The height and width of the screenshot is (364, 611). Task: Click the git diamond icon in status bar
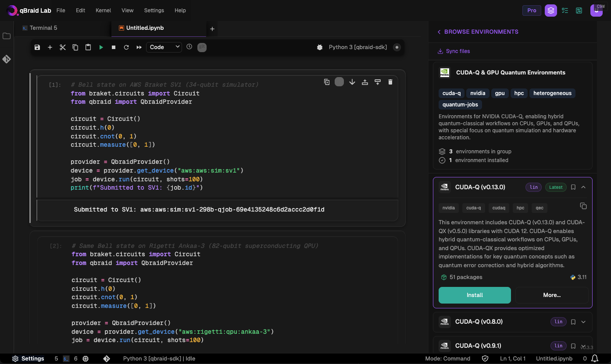pyautogui.click(x=107, y=359)
